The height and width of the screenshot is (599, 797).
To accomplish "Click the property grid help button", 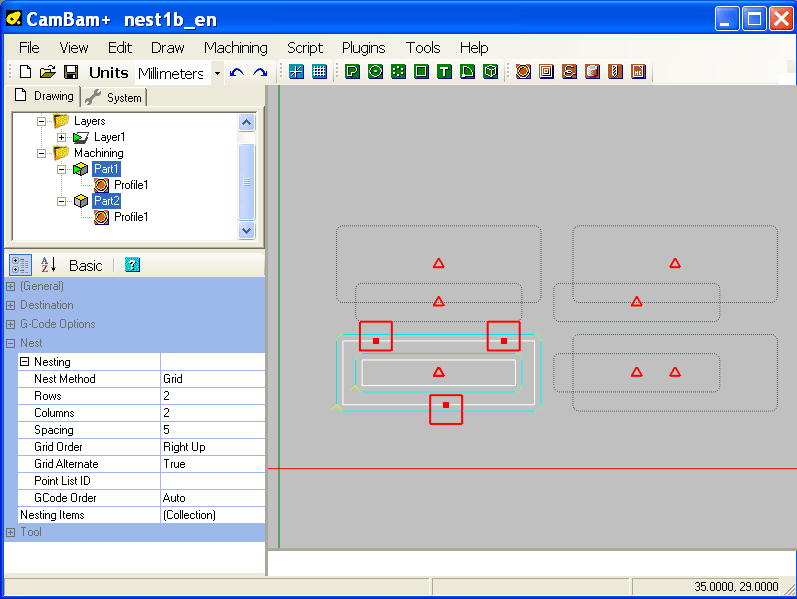I will click(x=132, y=265).
